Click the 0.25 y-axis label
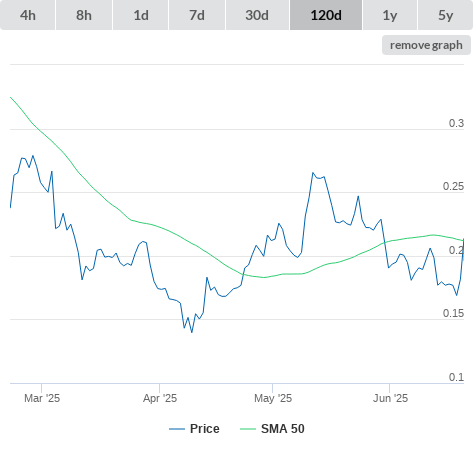Screen dimensions: 474x455 click(453, 186)
